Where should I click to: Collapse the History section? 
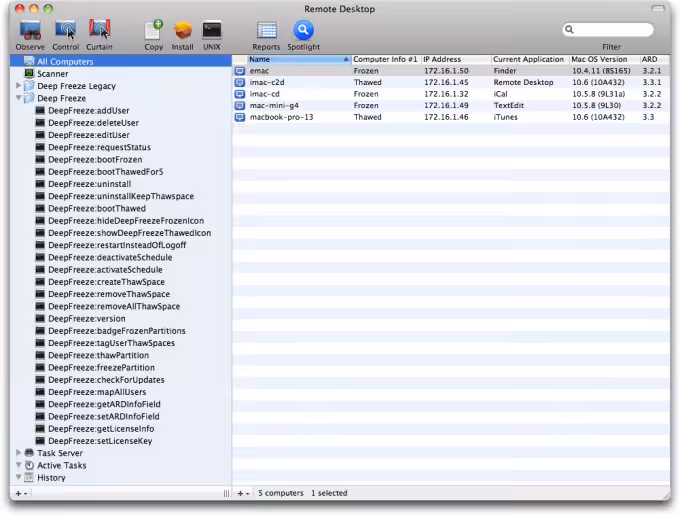pyautogui.click(x=19, y=477)
